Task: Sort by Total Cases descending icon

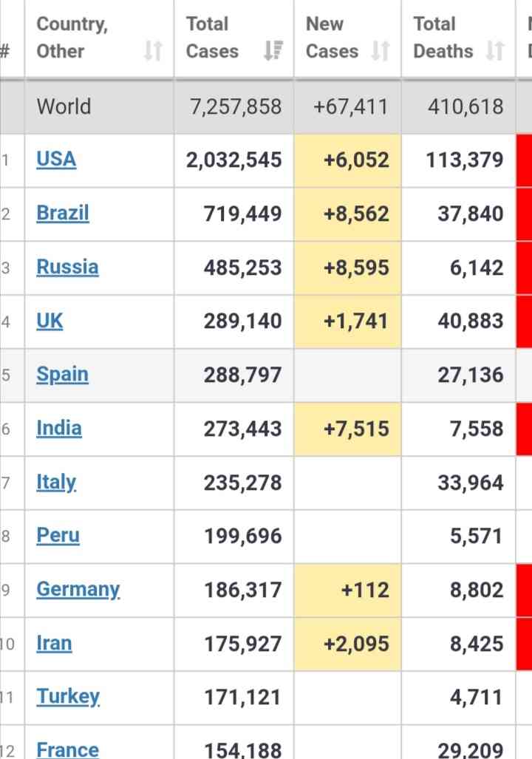Action: coord(273,50)
